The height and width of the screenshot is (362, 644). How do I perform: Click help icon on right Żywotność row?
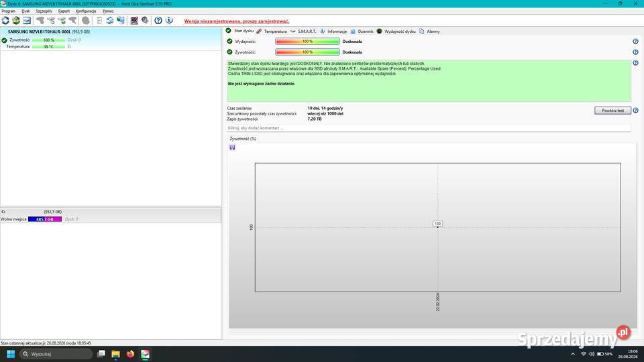coord(635,52)
